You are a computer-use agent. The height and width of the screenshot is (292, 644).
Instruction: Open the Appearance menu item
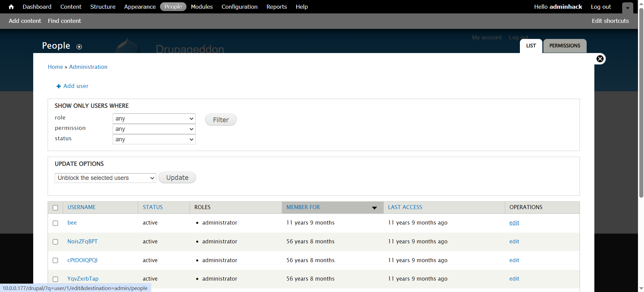[140, 7]
